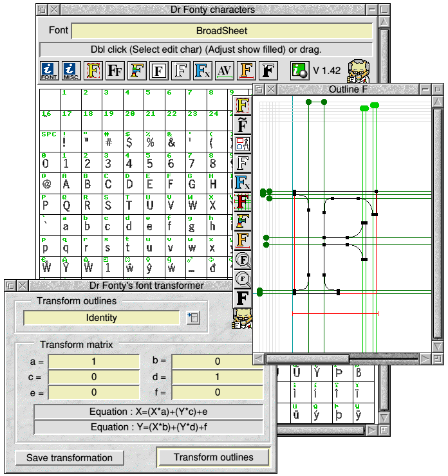Click white outlined F icon in characters toolbar

coord(180,71)
